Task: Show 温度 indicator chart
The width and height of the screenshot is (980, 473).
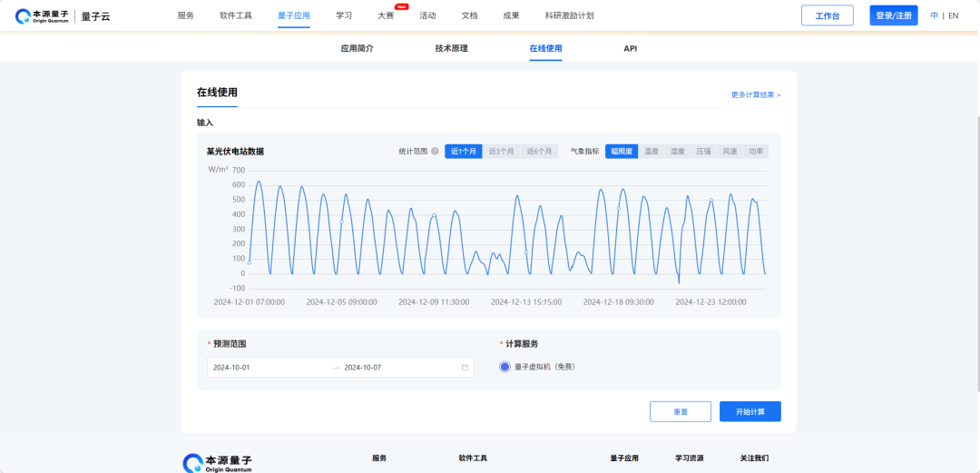Action: coord(652,152)
